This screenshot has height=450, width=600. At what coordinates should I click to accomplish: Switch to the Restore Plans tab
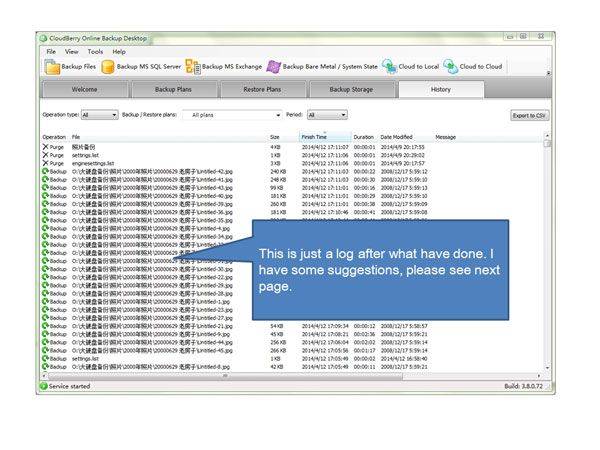[262, 90]
